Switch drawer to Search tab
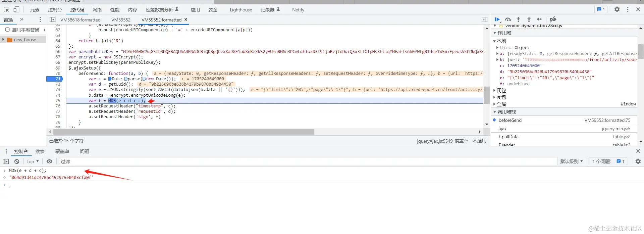 (x=40, y=151)
